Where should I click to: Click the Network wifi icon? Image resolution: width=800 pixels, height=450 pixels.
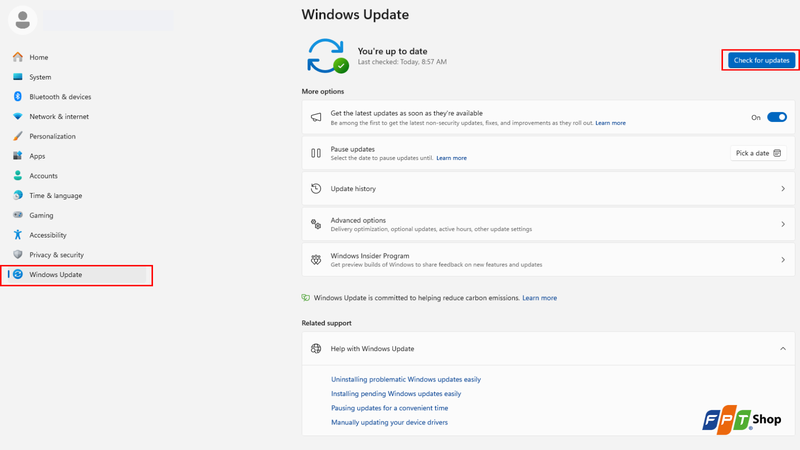18,116
